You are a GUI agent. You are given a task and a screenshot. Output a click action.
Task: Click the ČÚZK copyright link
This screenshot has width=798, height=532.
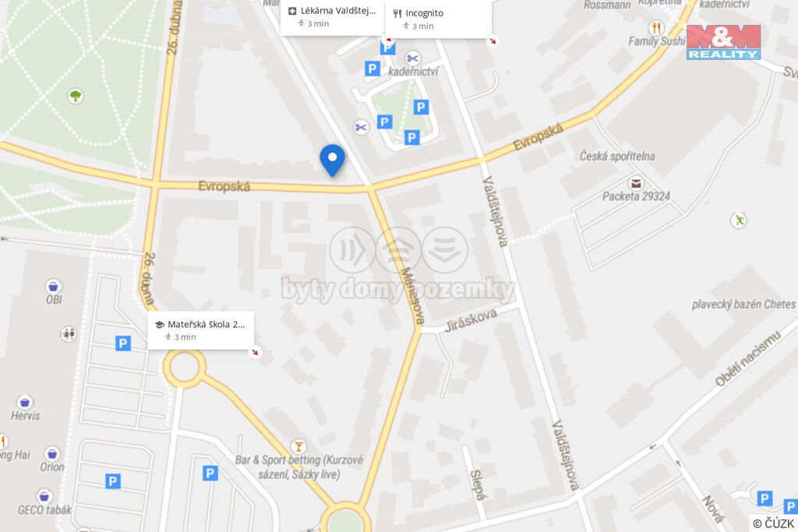click(774, 523)
